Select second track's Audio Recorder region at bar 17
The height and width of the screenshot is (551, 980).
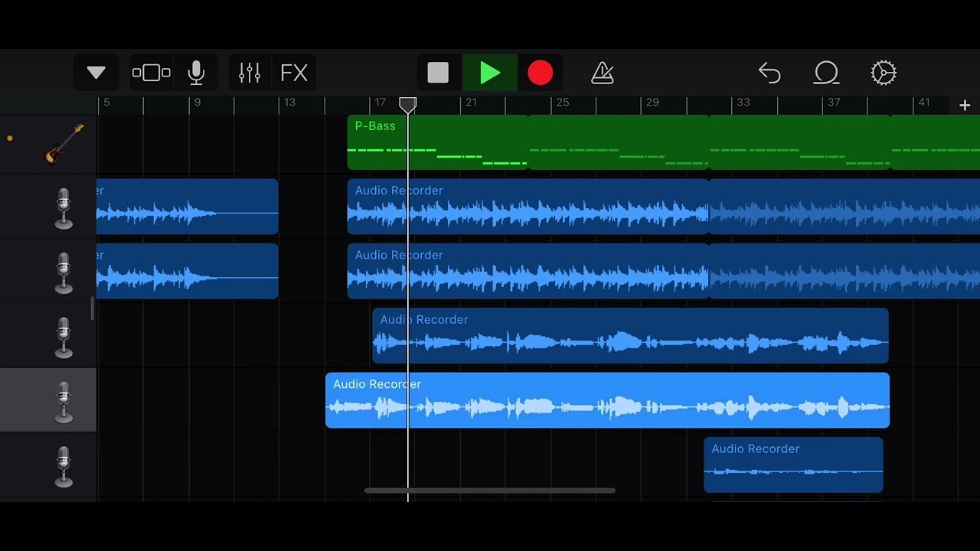tap(528, 271)
